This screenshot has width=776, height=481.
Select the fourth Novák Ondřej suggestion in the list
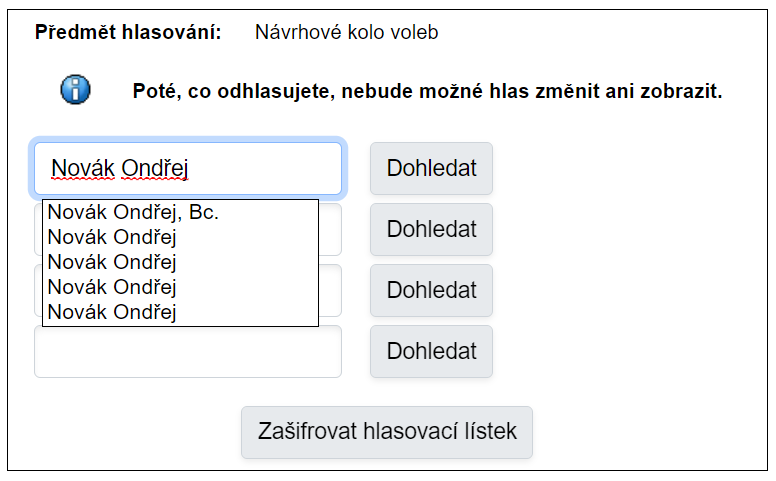point(112,287)
